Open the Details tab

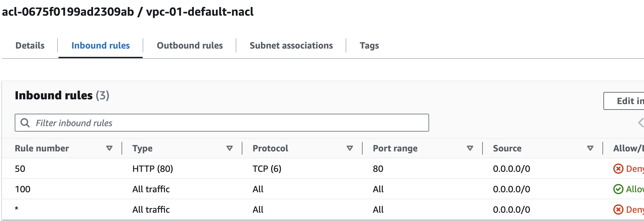coord(30,46)
